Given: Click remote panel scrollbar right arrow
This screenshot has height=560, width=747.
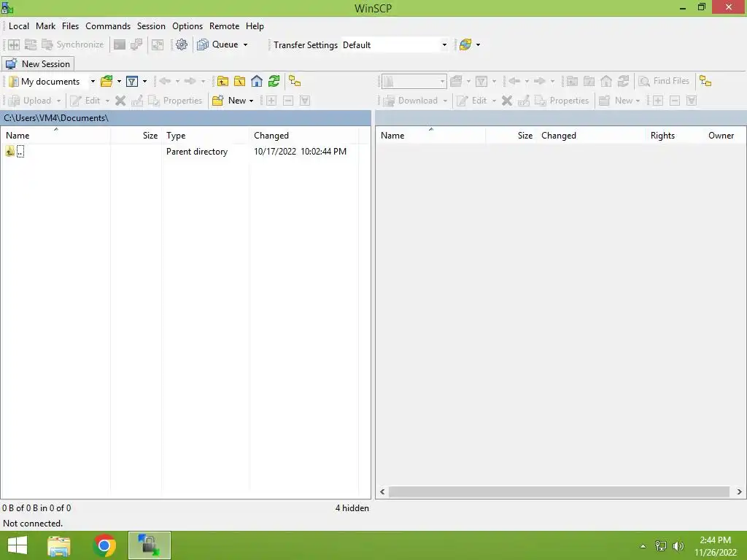Looking at the screenshot, I should click(x=740, y=492).
